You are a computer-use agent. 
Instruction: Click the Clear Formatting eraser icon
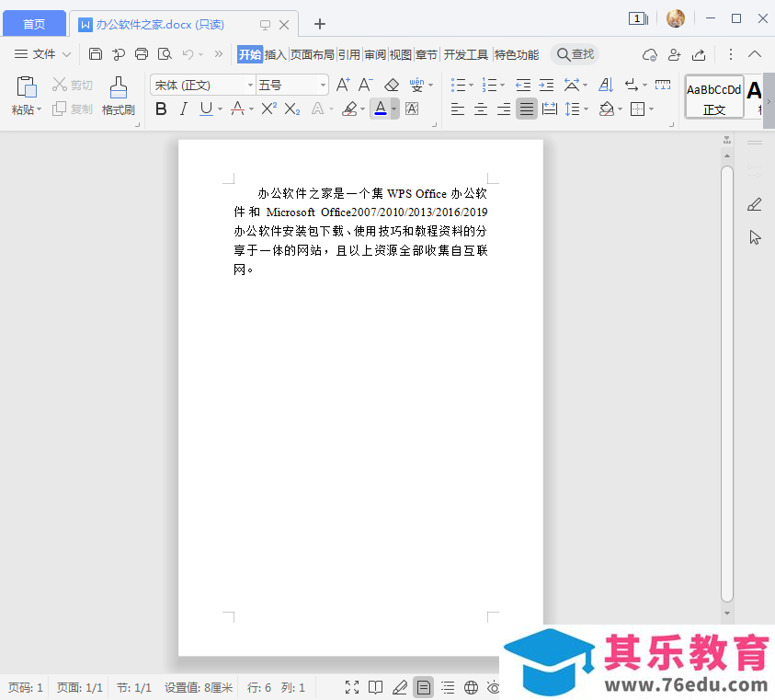[x=392, y=86]
